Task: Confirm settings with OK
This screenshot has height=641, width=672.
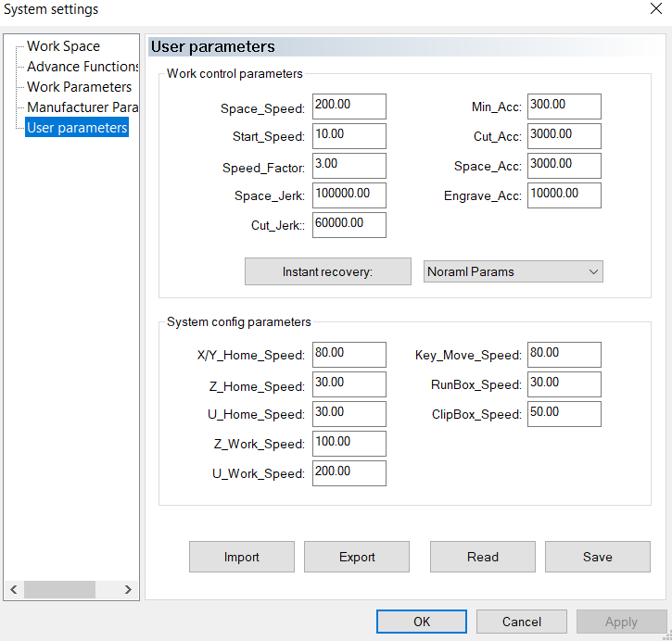Action: pos(422,622)
